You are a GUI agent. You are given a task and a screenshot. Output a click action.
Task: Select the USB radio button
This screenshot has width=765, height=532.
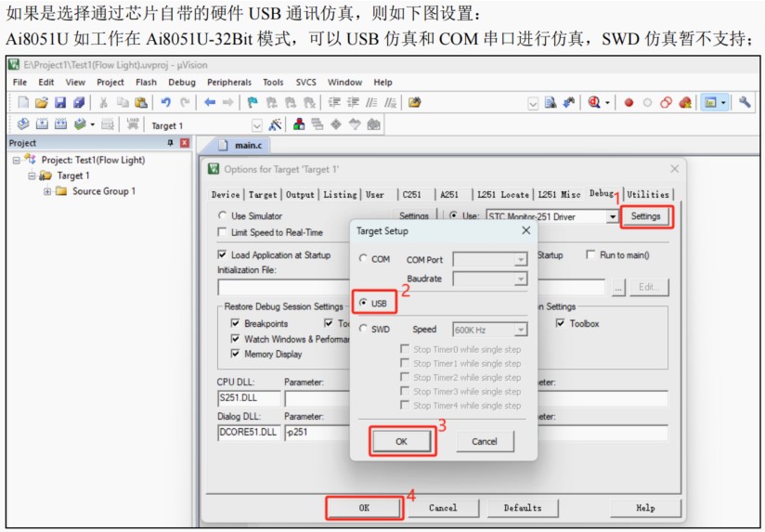[x=363, y=303]
